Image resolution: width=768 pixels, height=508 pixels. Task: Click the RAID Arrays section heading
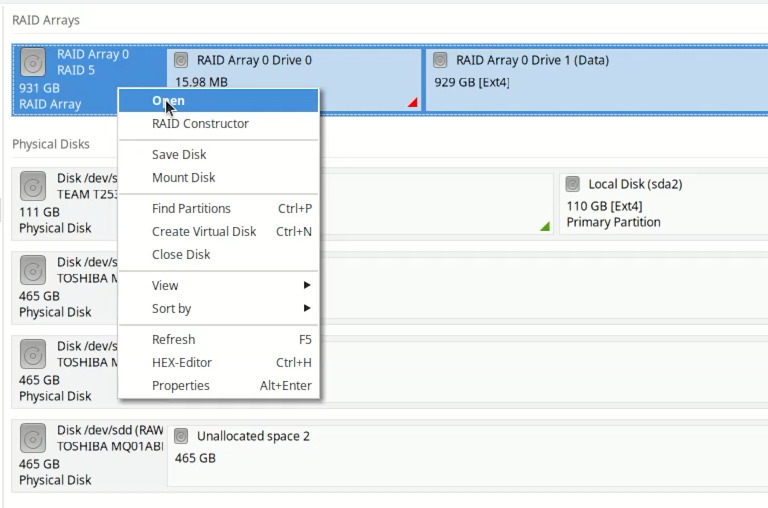(x=46, y=20)
